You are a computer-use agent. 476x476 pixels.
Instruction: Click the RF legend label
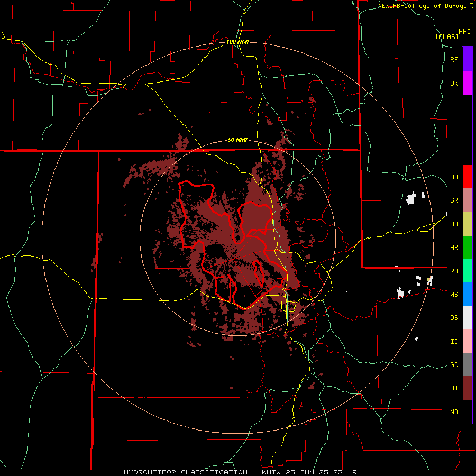[454, 59]
